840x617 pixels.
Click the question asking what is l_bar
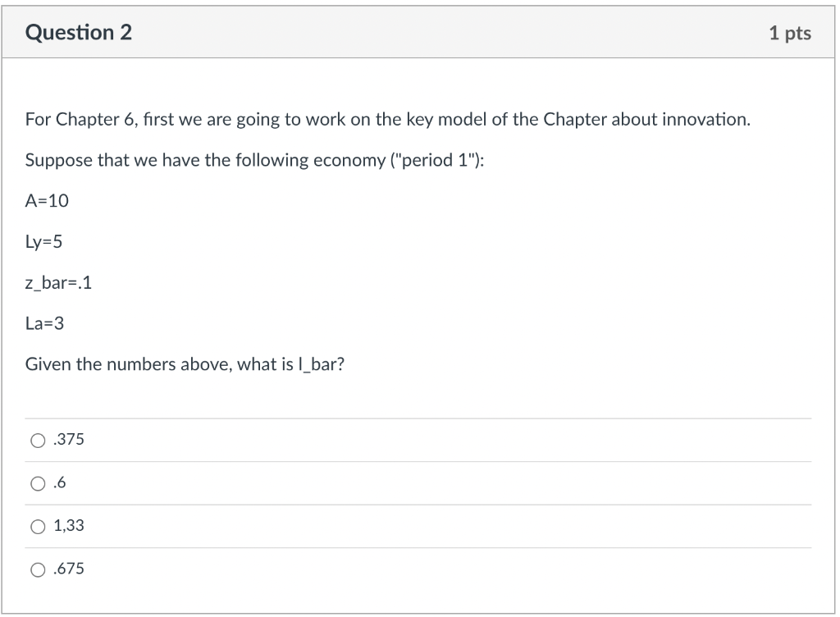[185, 364]
